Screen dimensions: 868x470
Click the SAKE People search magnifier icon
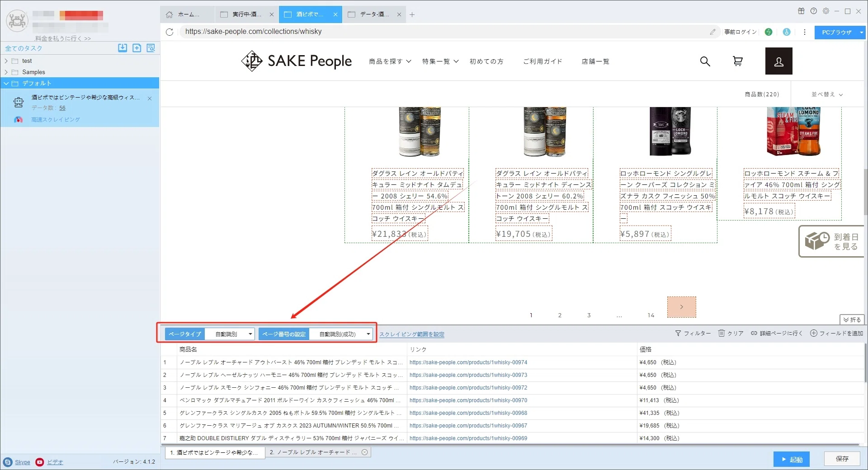pos(705,61)
